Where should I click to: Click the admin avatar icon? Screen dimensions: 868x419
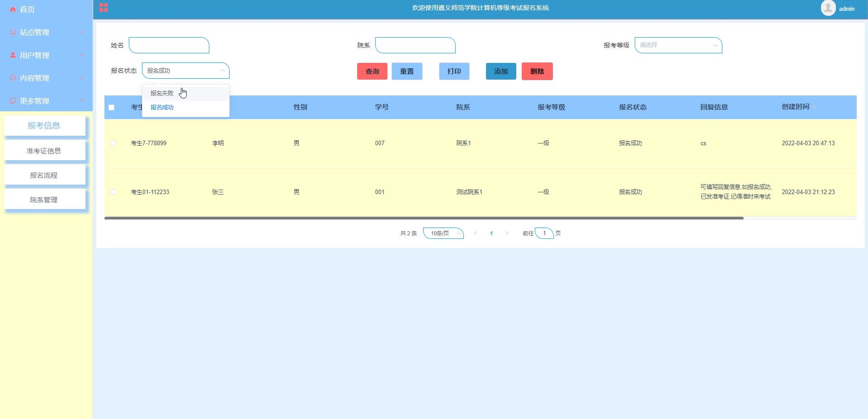828,8
